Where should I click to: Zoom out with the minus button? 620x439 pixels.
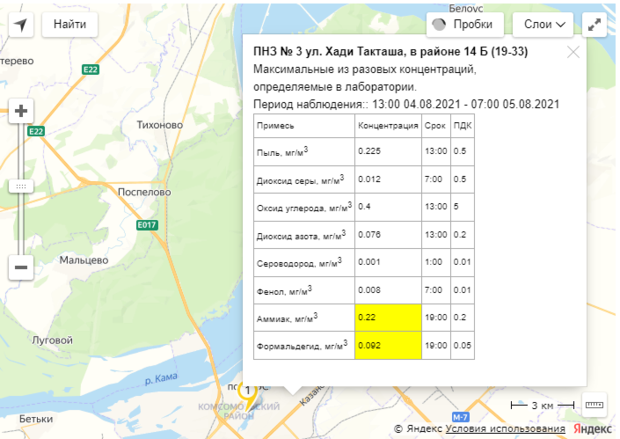point(21,267)
